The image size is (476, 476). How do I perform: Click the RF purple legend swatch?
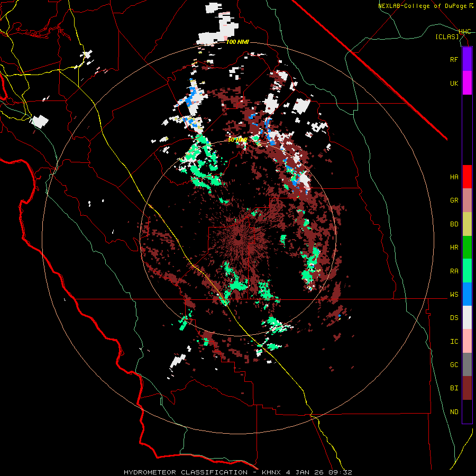(x=467, y=59)
